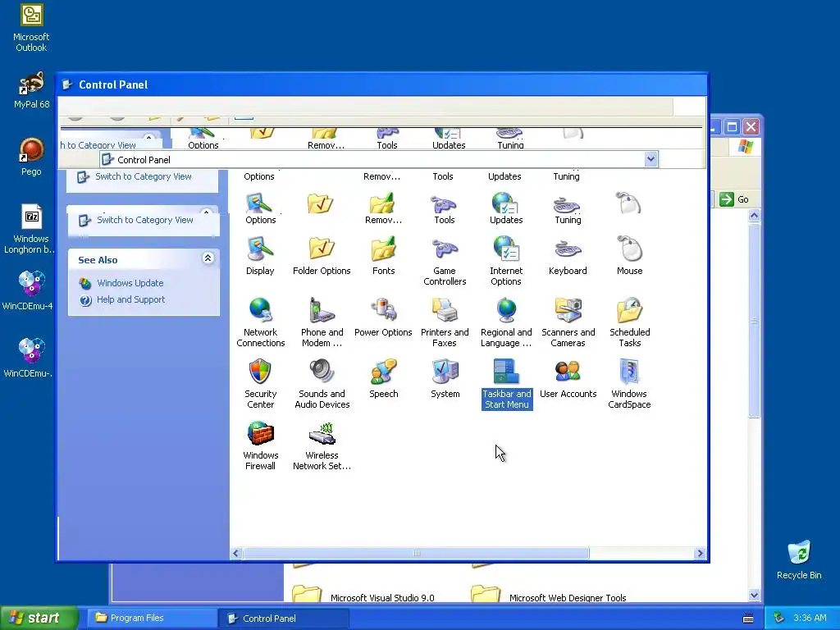Screen dimensions: 840x630
Task: Click horizontal scrollbar left arrow
Action: tap(236, 554)
